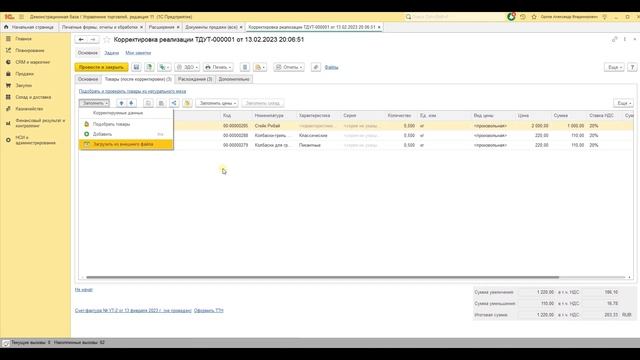Open the main menu hamburger icon
The width and height of the screenshot is (640, 360).
click(21, 17)
